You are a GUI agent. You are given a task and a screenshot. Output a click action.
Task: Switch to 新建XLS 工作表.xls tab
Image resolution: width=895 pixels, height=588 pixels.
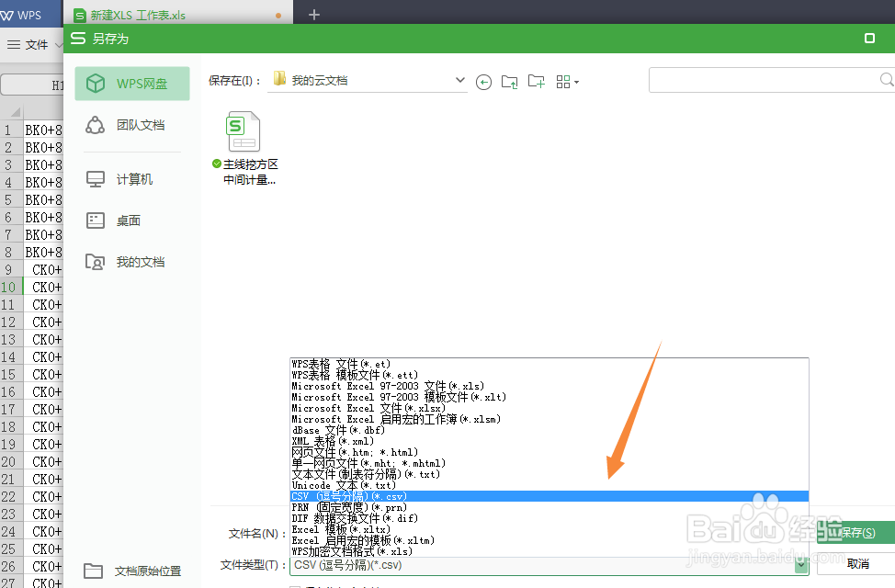coord(178,15)
